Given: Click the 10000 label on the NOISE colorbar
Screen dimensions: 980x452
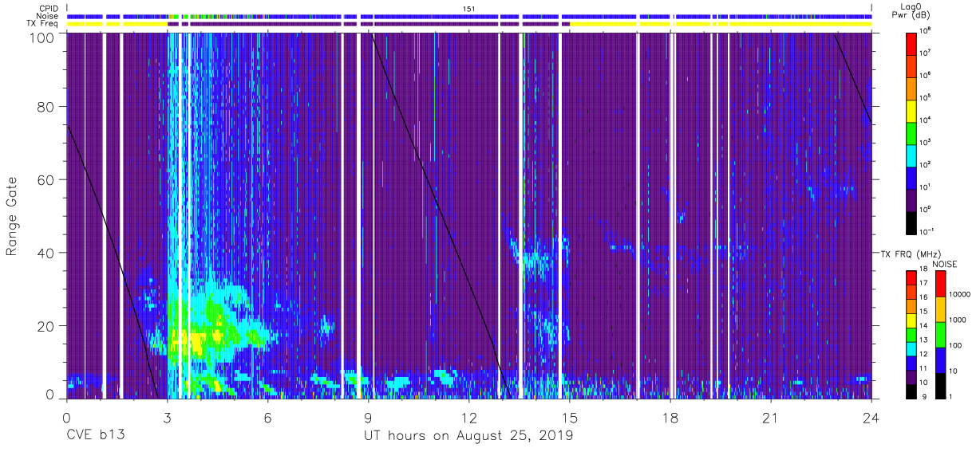Looking at the screenshot, I should (961, 295).
